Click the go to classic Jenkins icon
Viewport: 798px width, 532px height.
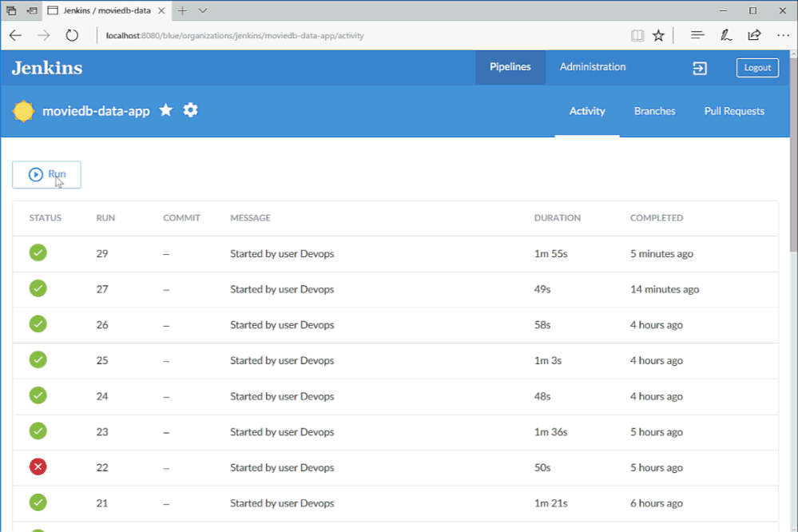700,68
